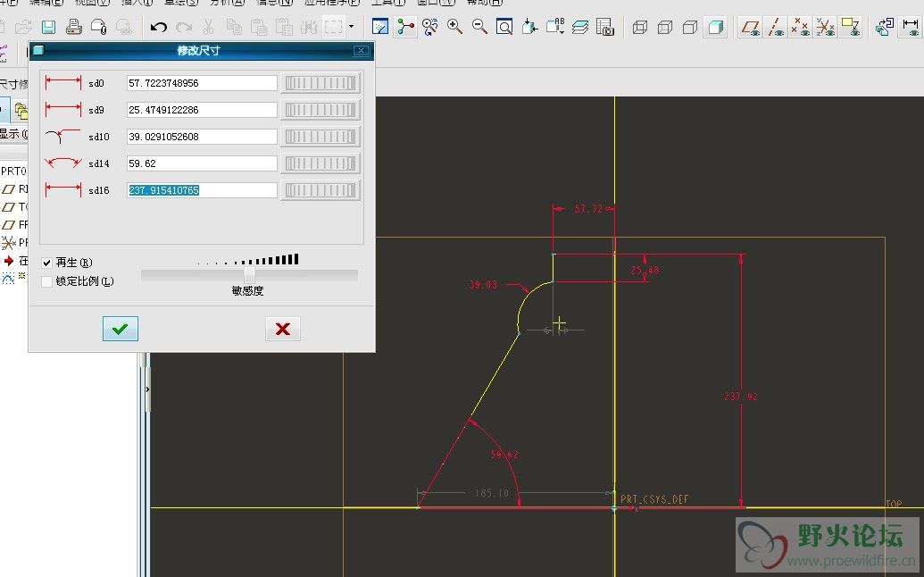Image resolution: width=924 pixels, height=577 pixels.
Task: Select the 25.48 dimension in the sketch
Action: click(645, 271)
